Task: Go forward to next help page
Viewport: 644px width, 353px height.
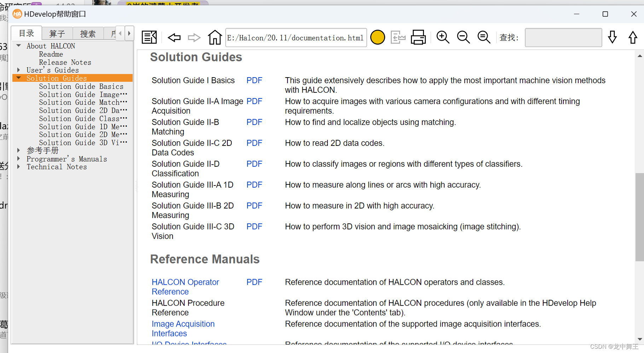Action: point(194,37)
